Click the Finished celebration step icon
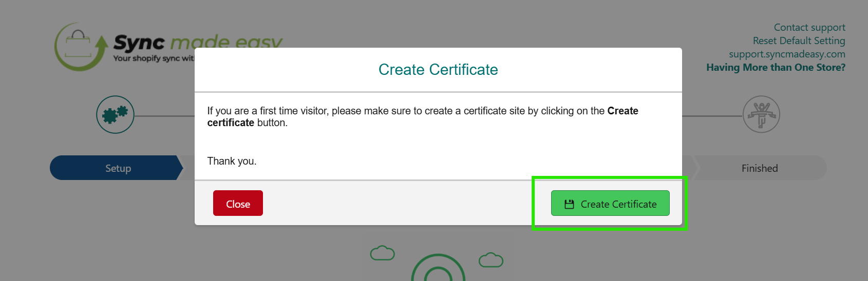This screenshot has height=281, width=868. click(x=761, y=114)
